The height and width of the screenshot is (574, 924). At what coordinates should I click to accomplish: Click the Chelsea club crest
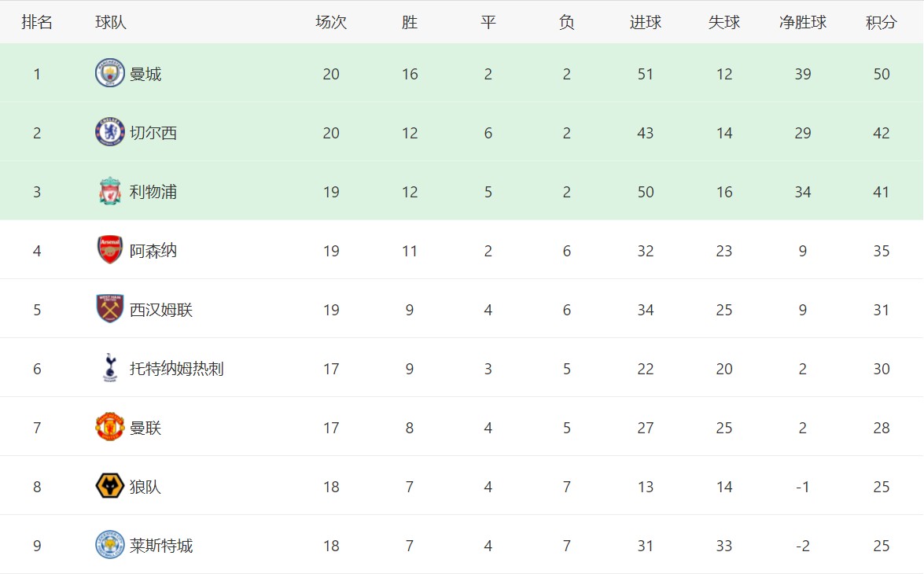click(x=110, y=132)
